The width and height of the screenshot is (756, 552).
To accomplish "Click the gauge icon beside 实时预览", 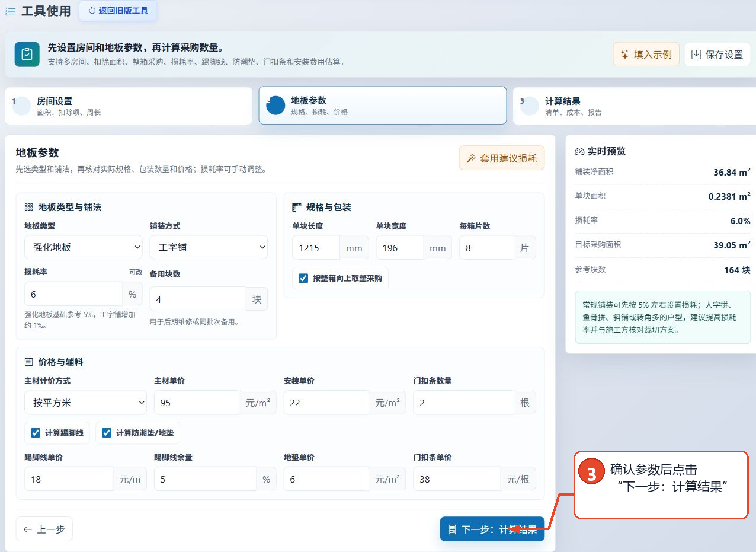I will tap(579, 151).
